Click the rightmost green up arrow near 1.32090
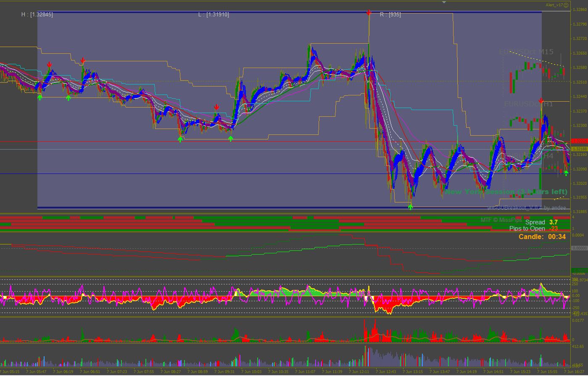The height and width of the screenshot is (376, 588). coord(566,173)
